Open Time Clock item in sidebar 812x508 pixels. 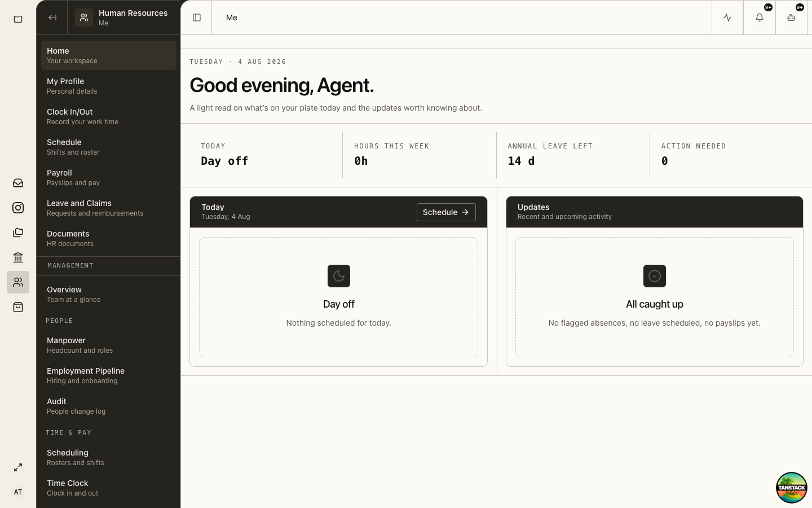tap(109, 488)
